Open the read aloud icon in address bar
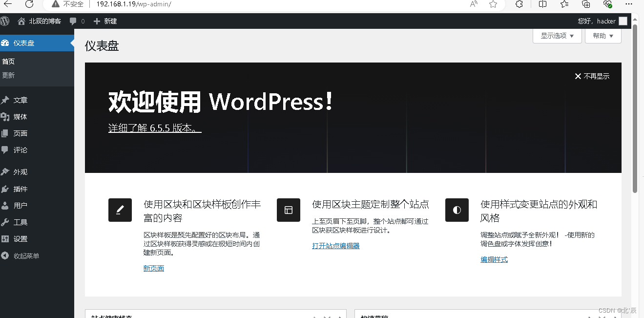The height and width of the screenshot is (318, 644). pos(474,4)
